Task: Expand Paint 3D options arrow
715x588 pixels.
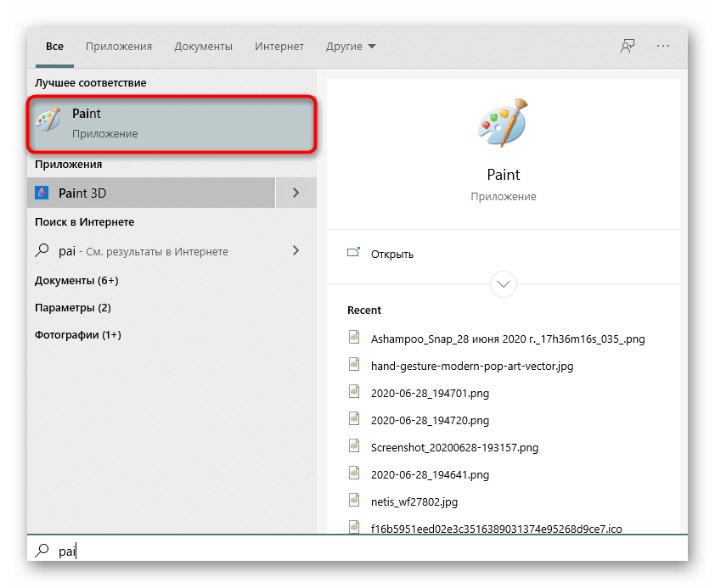Action: (x=296, y=193)
